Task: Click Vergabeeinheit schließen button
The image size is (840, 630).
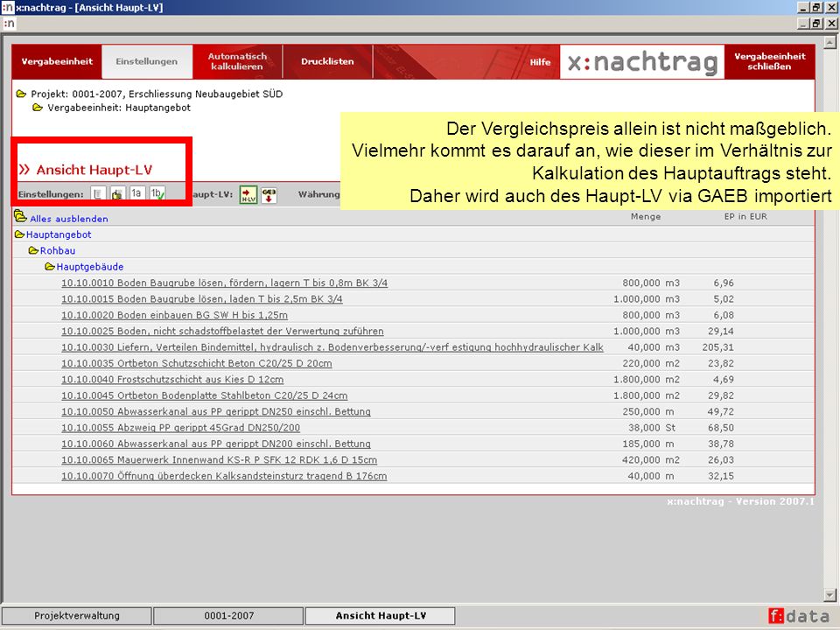Action: (770, 61)
